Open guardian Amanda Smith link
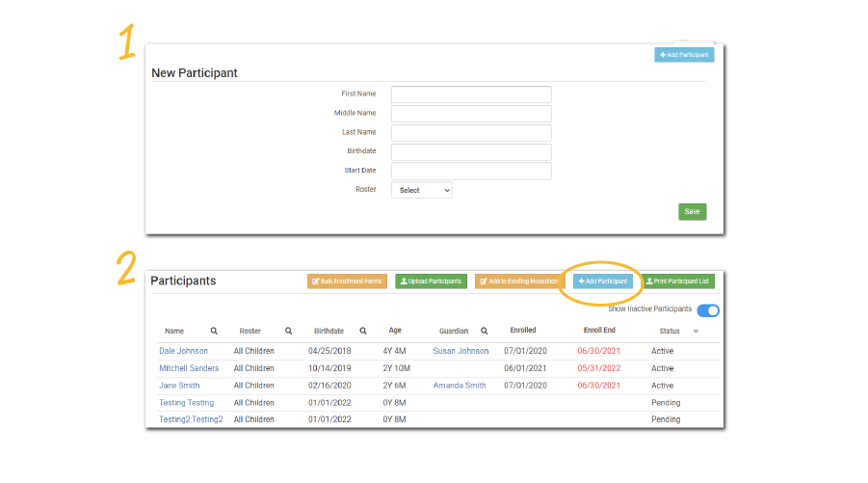 coord(460,386)
